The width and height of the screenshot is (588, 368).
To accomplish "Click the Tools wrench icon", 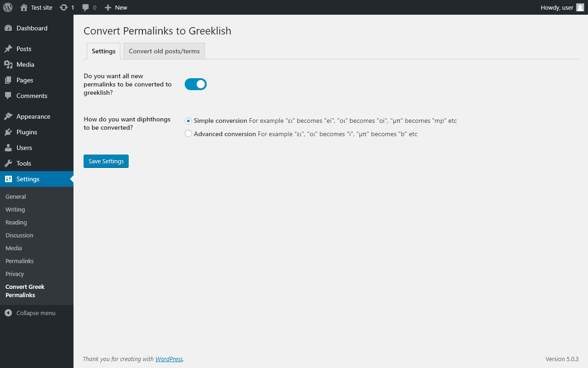I will (x=8, y=163).
